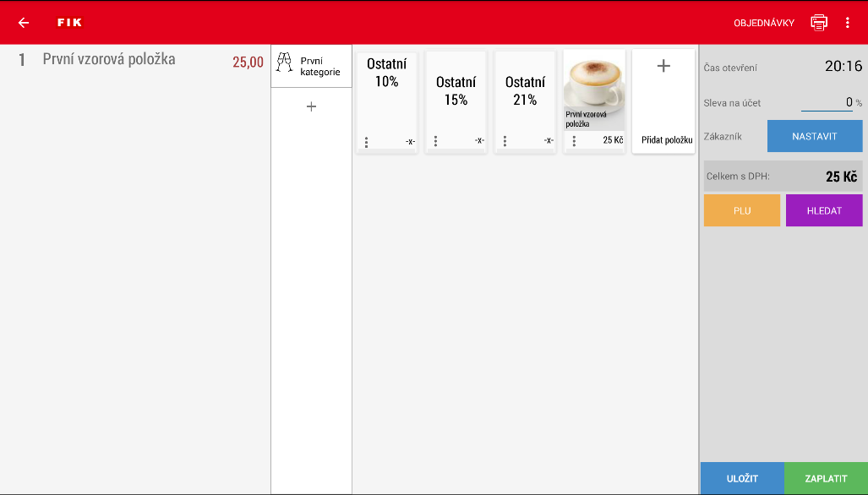Open OBJEDNÁVKY from the top bar

point(764,23)
